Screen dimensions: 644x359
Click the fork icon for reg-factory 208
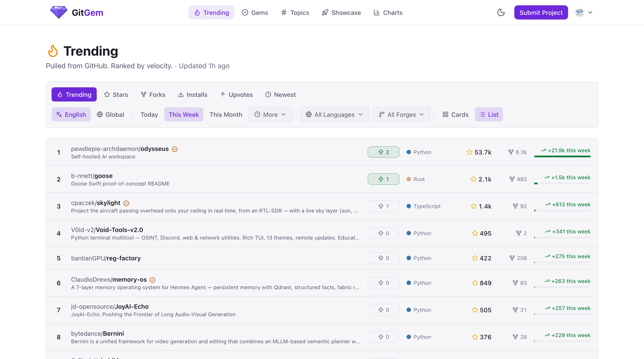pyautogui.click(x=512, y=258)
